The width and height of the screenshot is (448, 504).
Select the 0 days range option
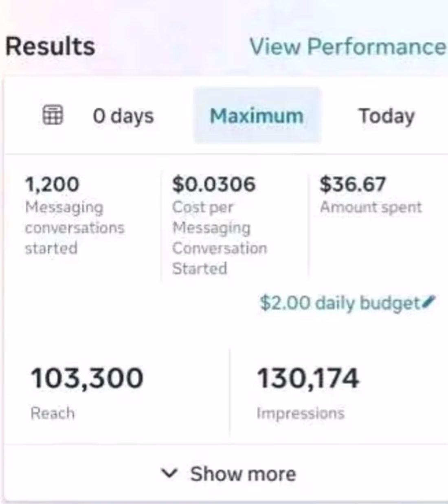tap(123, 116)
